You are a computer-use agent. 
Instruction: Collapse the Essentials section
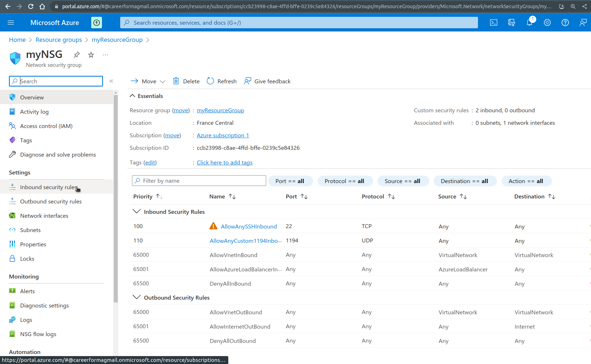pyautogui.click(x=132, y=96)
